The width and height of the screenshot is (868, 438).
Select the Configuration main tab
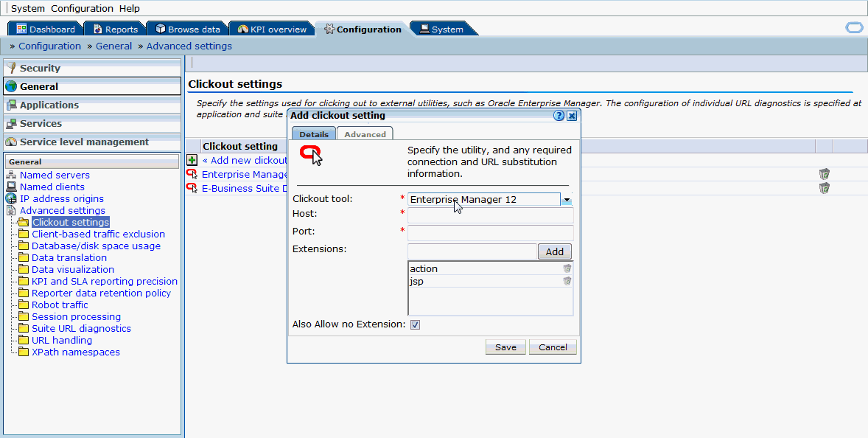click(363, 29)
